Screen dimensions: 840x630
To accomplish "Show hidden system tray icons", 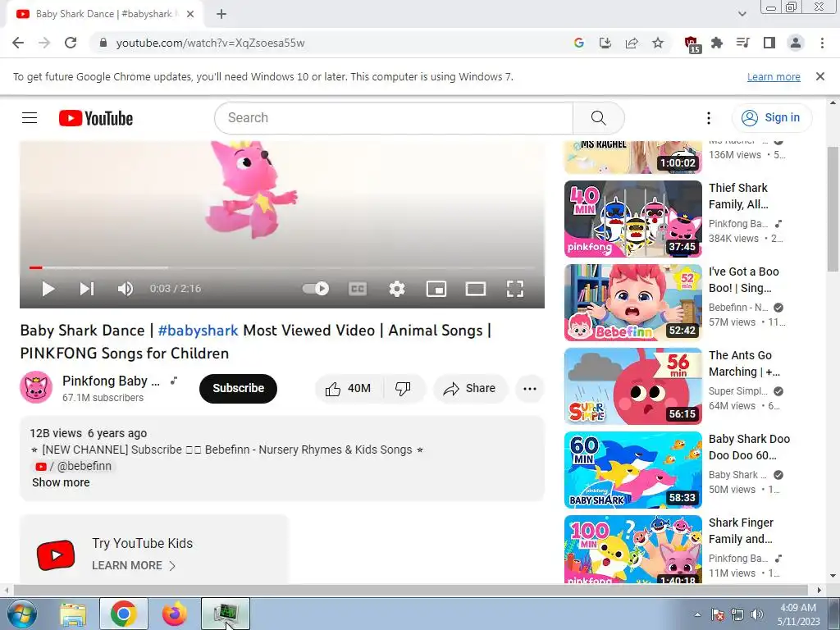I will pyautogui.click(x=697, y=614).
